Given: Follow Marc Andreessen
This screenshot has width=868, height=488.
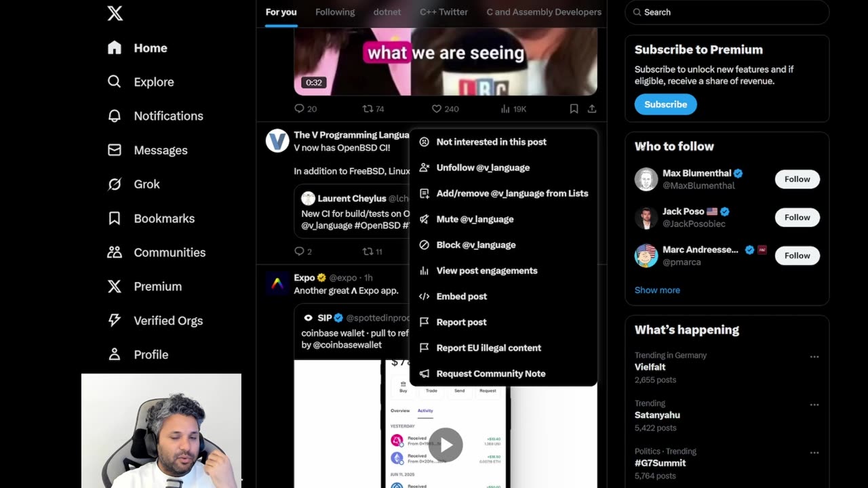Looking at the screenshot, I should 797,256.
